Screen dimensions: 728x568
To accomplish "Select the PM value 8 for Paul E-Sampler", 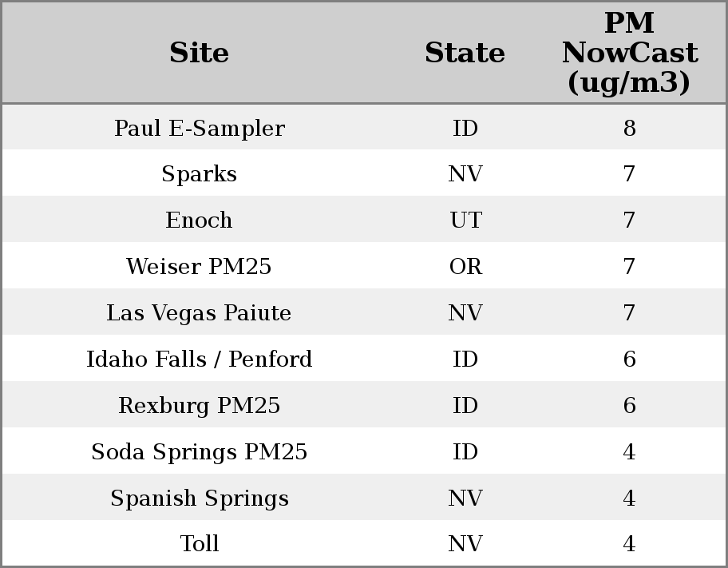I will coord(629,128).
